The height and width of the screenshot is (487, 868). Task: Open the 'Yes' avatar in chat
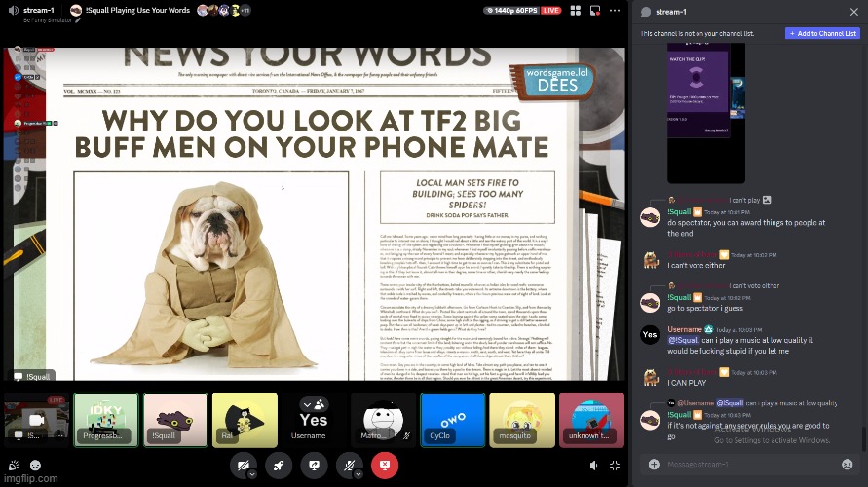[x=650, y=334]
